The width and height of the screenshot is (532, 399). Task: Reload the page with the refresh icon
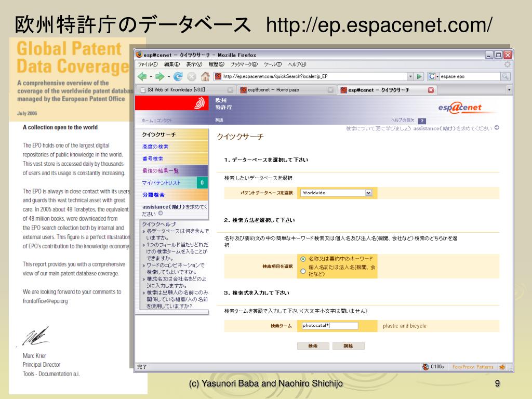click(178, 76)
